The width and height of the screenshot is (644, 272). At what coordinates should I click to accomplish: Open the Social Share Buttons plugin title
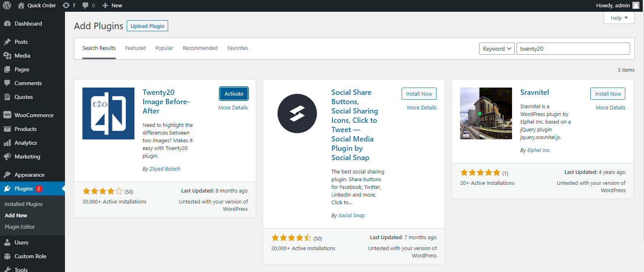coord(354,125)
